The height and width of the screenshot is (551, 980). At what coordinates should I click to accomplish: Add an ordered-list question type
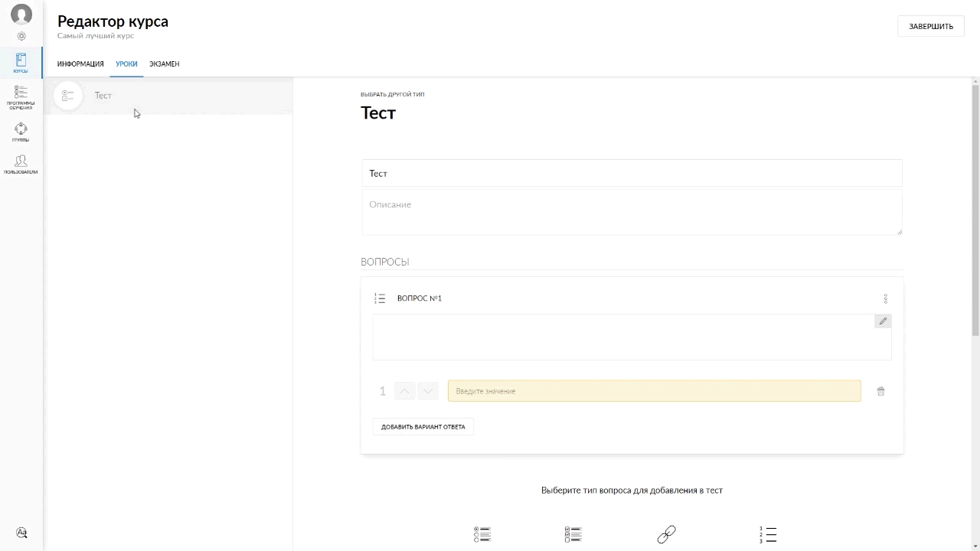coord(768,534)
